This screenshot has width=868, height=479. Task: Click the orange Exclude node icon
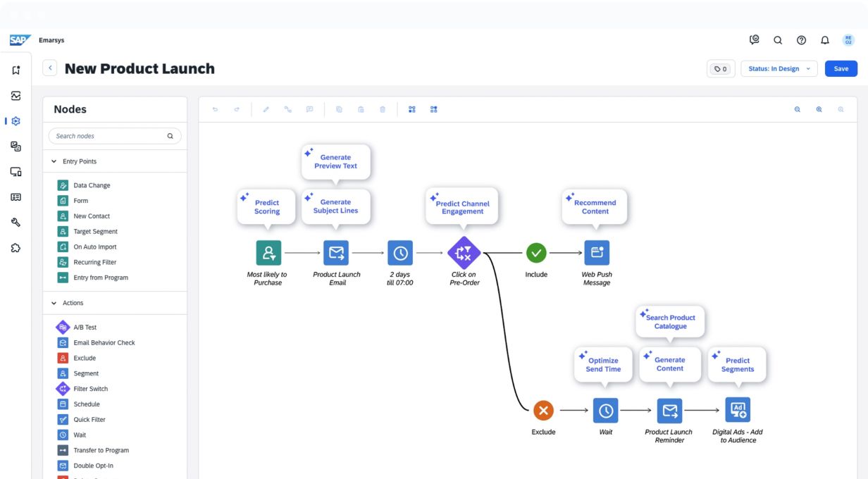pyautogui.click(x=543, y=410)
